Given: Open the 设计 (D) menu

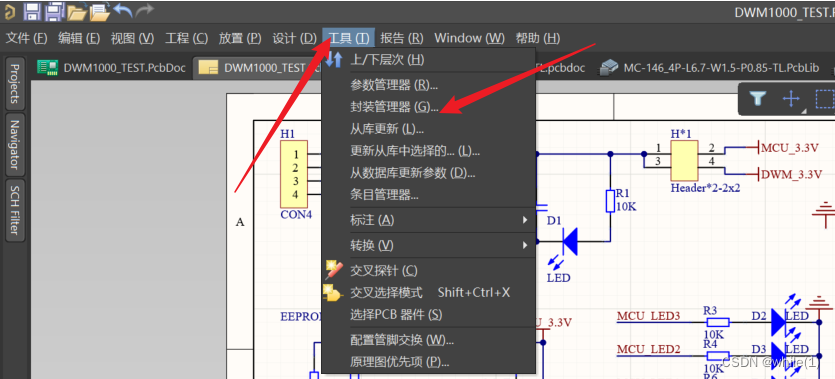Looking at the screenshot, I should point(294,38).
